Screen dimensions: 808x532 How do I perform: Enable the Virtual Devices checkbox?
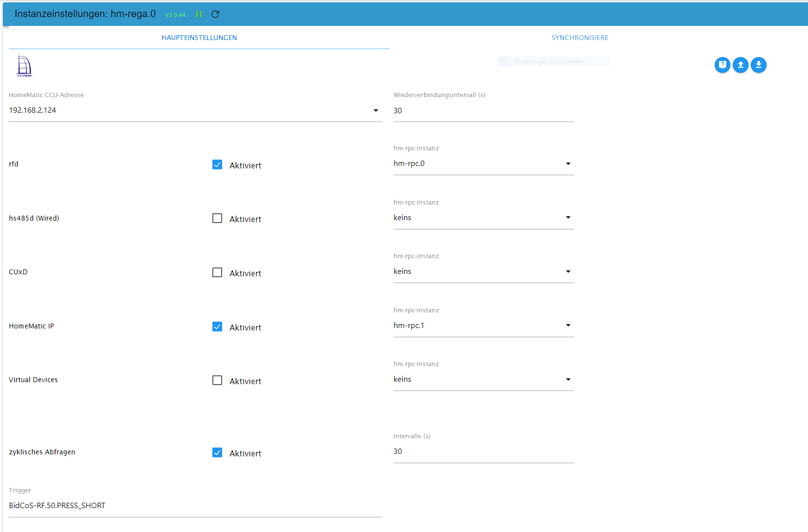pyautogui.click(x=217, y=380)
